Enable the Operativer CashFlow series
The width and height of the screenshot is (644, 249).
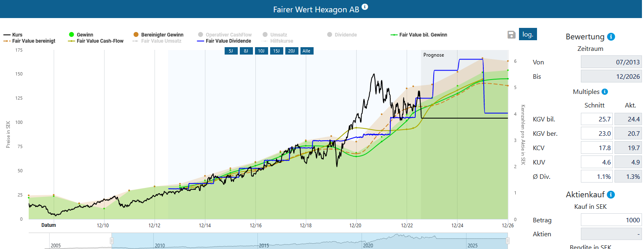225,35
